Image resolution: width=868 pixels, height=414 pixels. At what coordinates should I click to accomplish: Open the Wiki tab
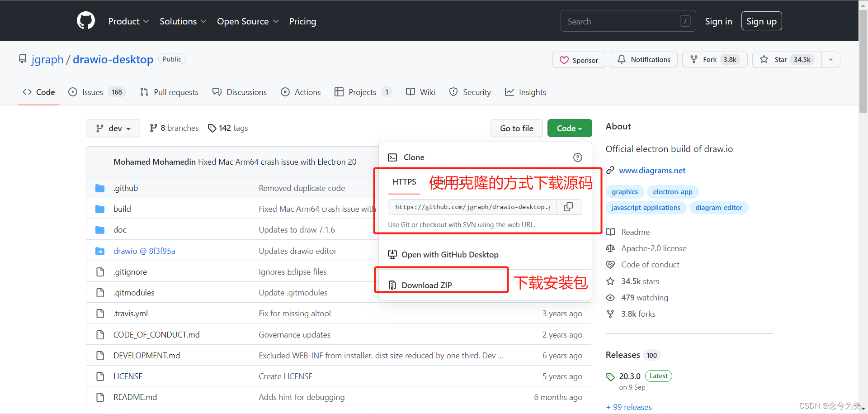[x=420, y=92]
